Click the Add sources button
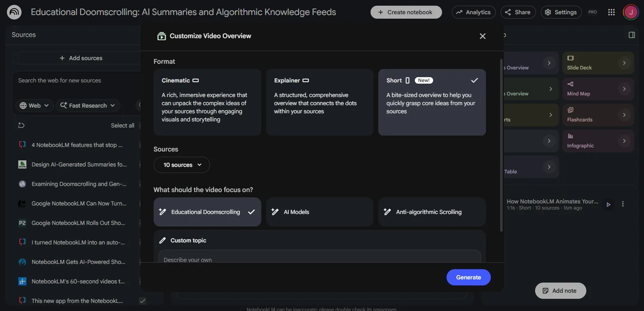 pos(81,58)
